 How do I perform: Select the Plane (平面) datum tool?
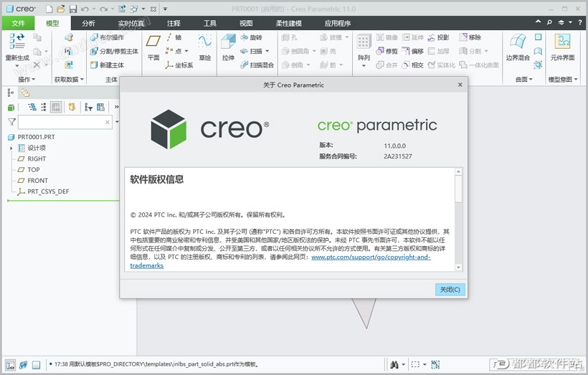click(153, 47)
